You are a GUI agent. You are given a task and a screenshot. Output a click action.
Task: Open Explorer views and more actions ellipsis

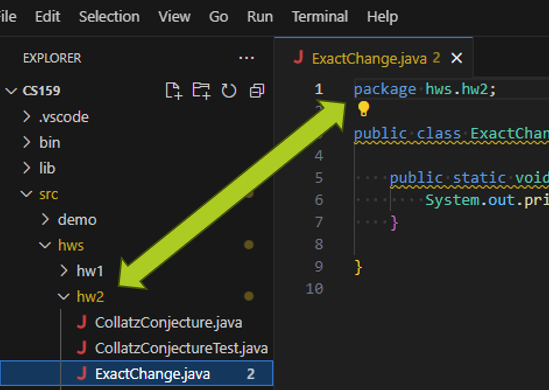[x=246, y=58]
